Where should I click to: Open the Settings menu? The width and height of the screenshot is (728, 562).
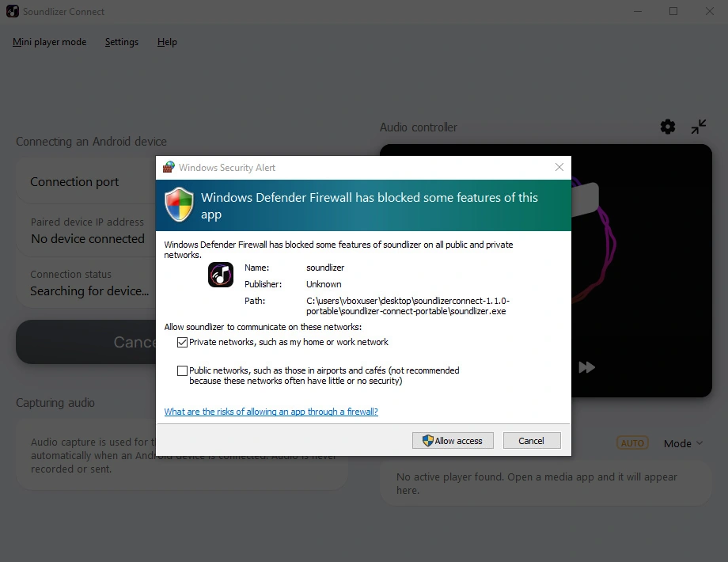(122, 42)
